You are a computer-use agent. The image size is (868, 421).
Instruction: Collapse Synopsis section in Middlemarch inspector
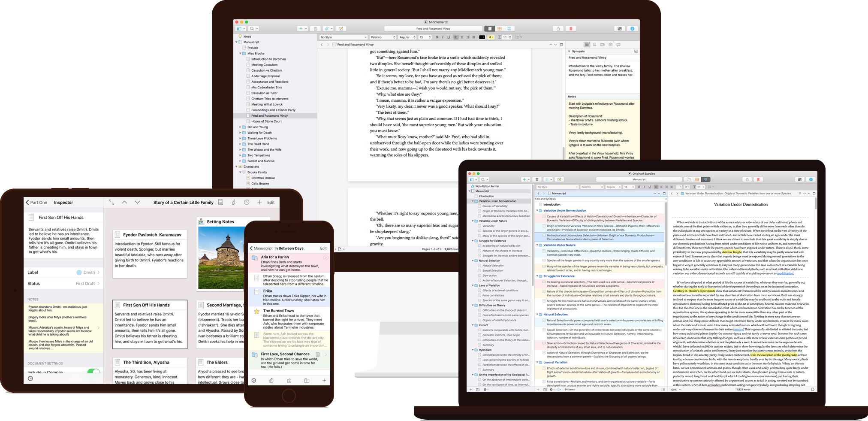pyautogui.click(x=569, y=51)
